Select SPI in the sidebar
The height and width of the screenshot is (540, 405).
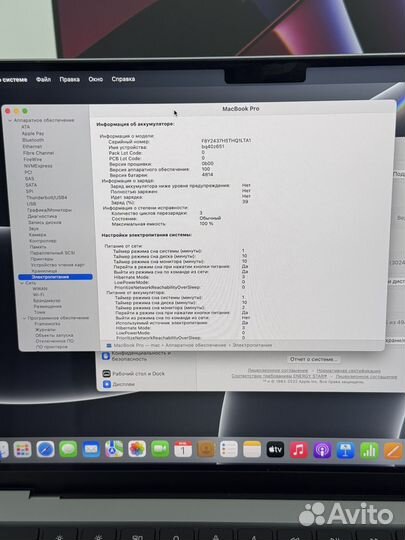coord(30,191)
